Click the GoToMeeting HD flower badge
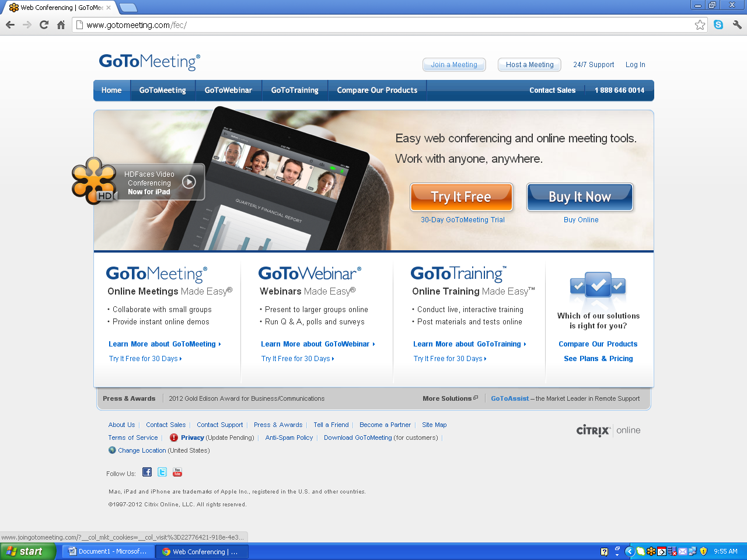 [93, 181]
